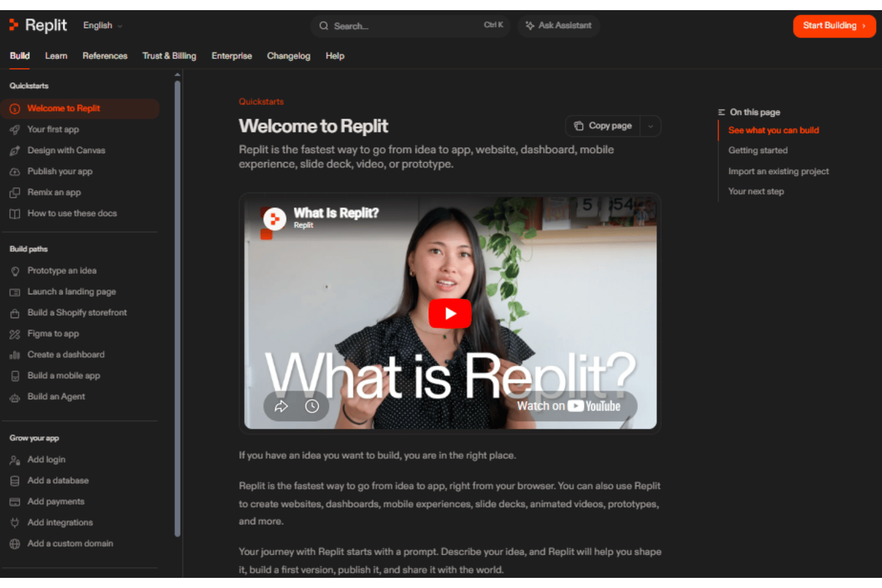Click Watch on YouTube on the video

click(x=569, y=406)
